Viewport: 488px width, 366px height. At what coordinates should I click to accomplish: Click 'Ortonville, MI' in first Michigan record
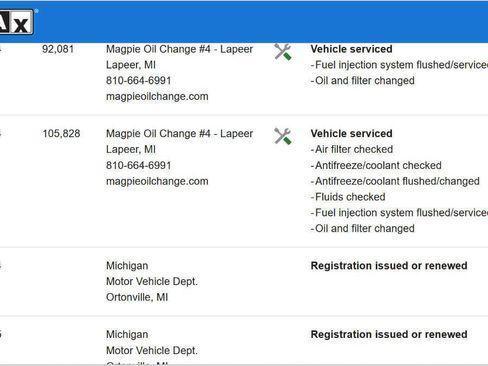pyautogui.click(x=137, y=297)
